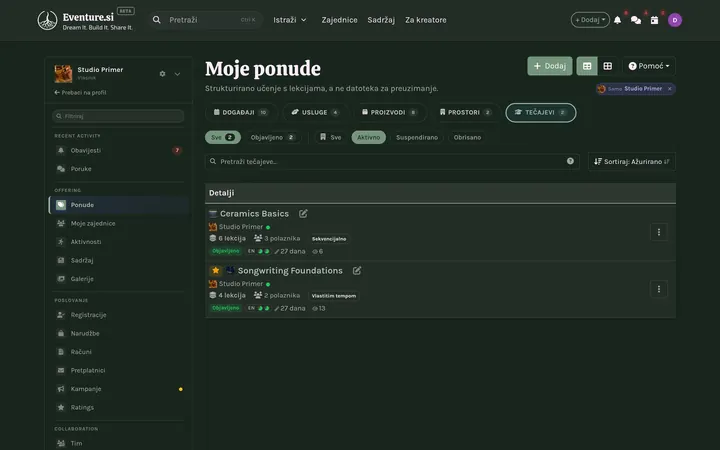The width and height of the screenshot is (720, 450).
Task: Expand the Istraži menu
Action: (x=290, y=20)
